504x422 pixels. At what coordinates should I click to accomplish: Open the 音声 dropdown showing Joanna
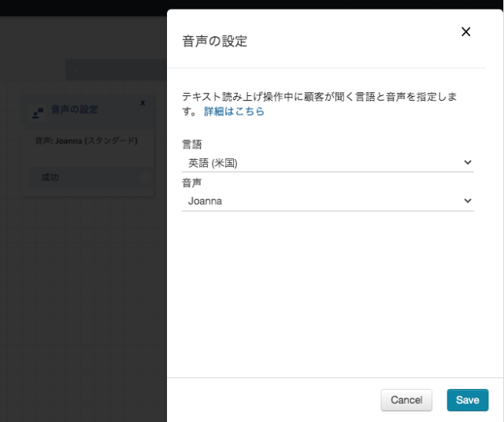click(328, 202)
